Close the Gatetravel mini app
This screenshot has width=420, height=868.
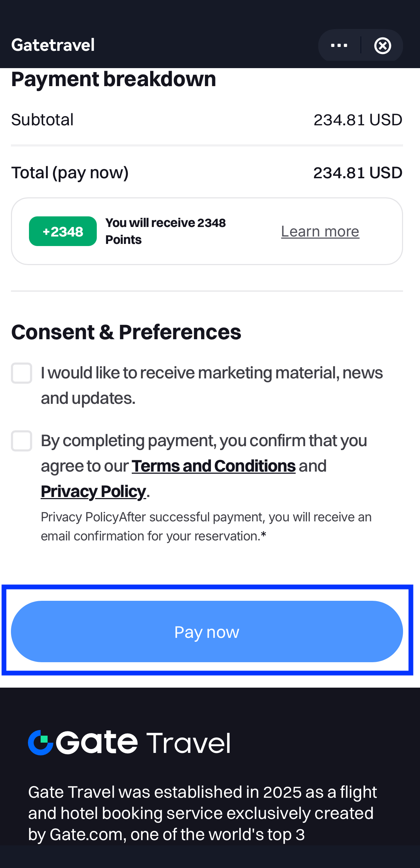coord(383,46)
